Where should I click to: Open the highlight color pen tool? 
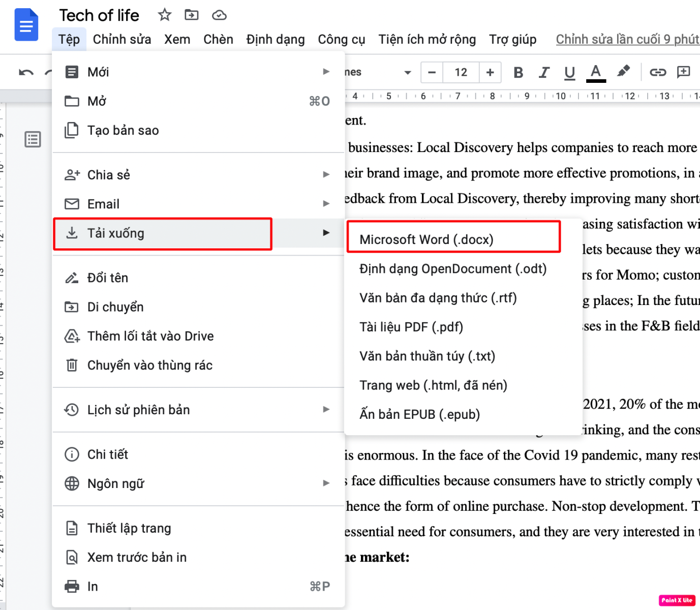tap(623, 72)
